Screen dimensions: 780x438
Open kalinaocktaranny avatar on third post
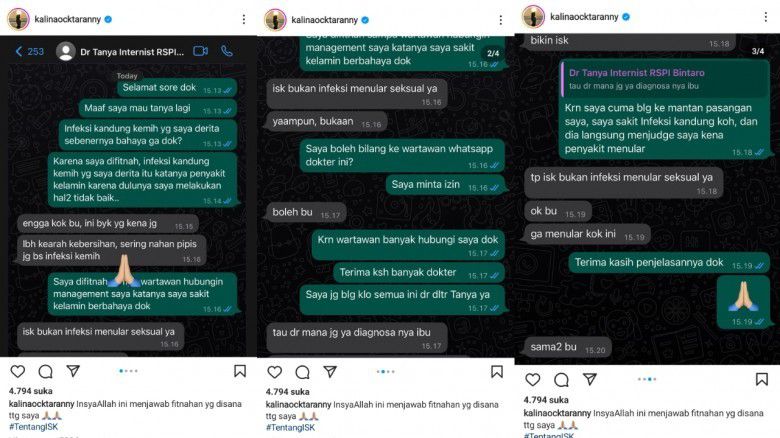point(533,17)
